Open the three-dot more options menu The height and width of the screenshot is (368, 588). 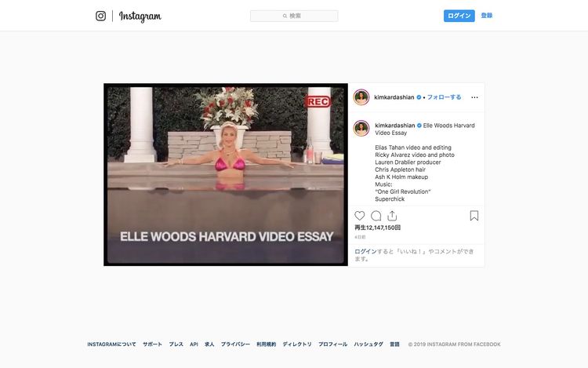[474, 97]
